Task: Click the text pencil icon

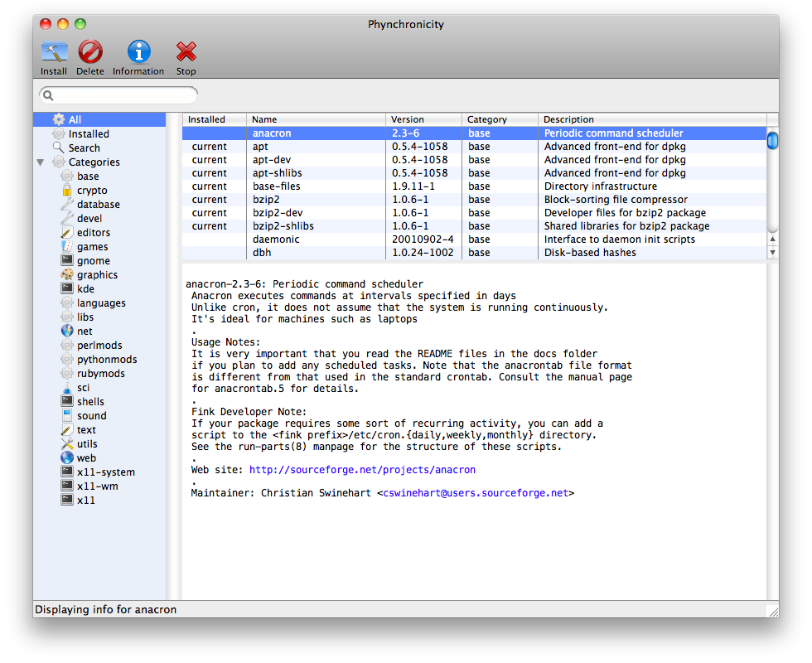Action: [67, 429]
